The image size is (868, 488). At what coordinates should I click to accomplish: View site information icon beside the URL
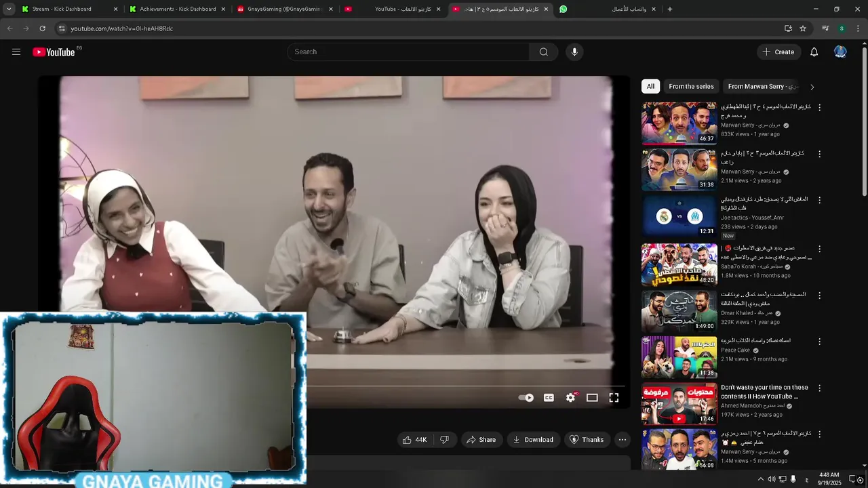tap(62, 28)
